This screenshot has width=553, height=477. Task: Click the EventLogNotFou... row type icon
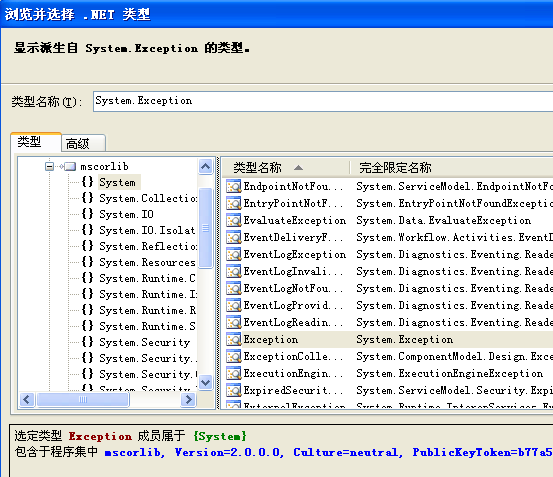[233, 288]
